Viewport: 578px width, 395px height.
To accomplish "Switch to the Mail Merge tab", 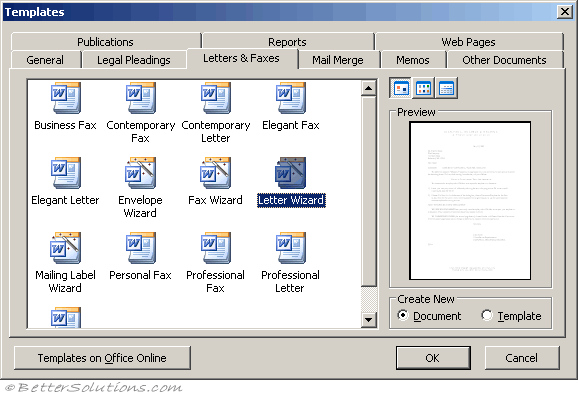I will (338, 60).
